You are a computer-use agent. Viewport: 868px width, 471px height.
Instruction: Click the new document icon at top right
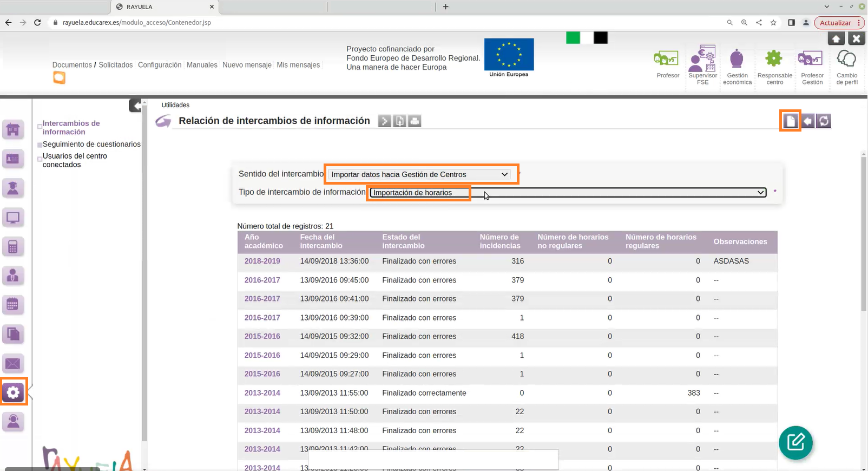791,121
